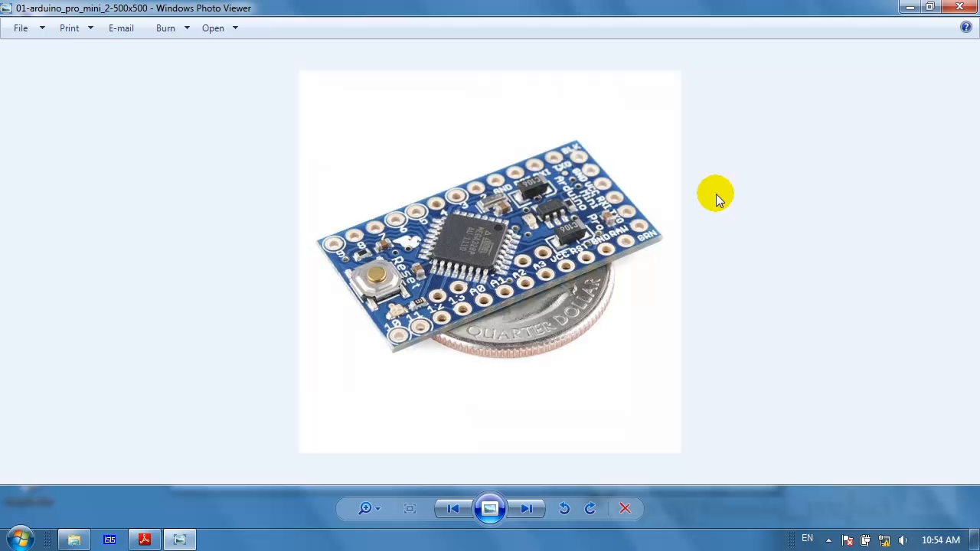980x551 pixels.
Task: Open the ISIS application in taskbar
Action: pyautogui.click(x=109, y=540)
